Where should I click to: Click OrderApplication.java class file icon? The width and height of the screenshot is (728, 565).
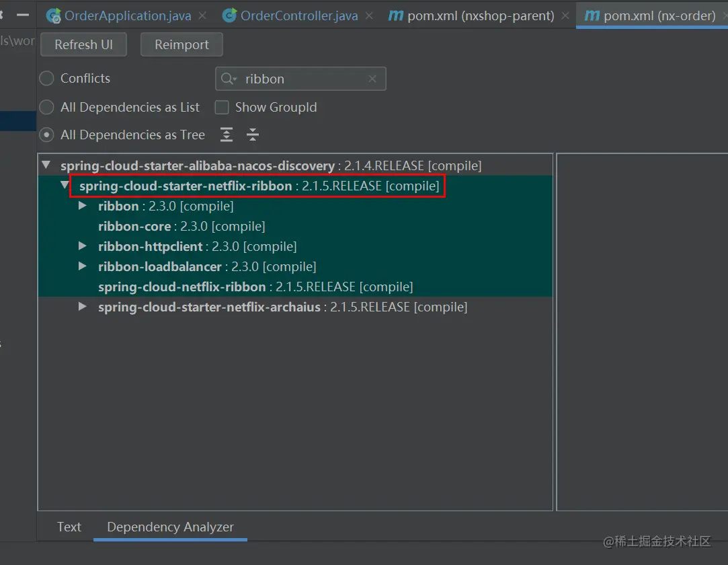(54, 15)
